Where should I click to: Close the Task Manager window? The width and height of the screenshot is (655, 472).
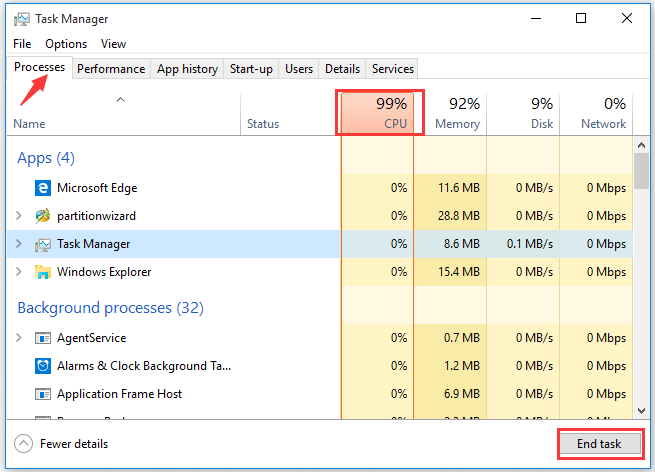[627, 18]
